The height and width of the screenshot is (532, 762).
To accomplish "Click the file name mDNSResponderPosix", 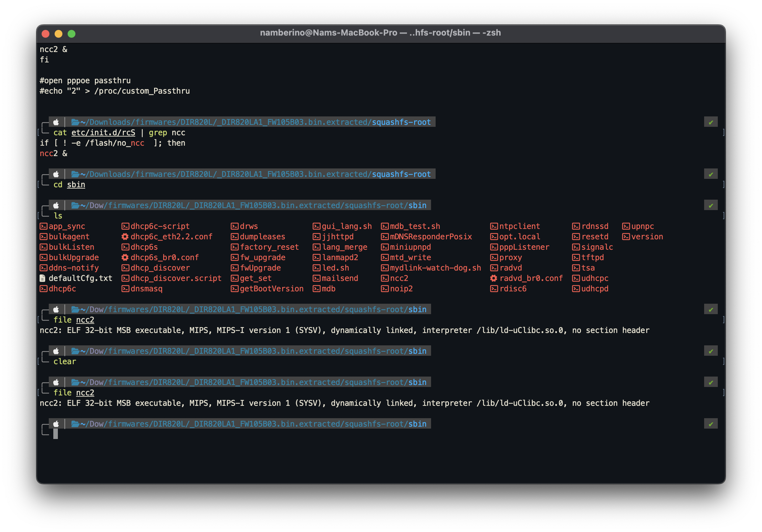I will (x=431, y=237).
